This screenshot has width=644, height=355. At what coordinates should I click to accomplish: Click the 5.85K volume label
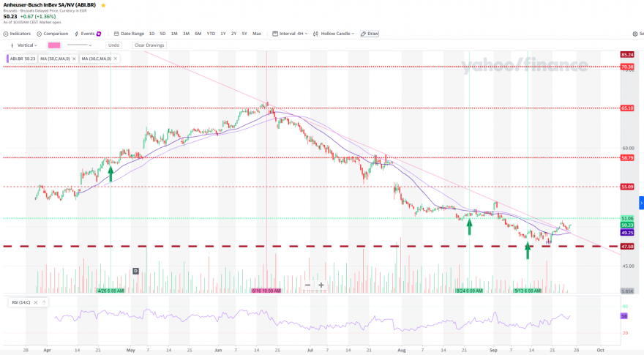coord(627,291)
